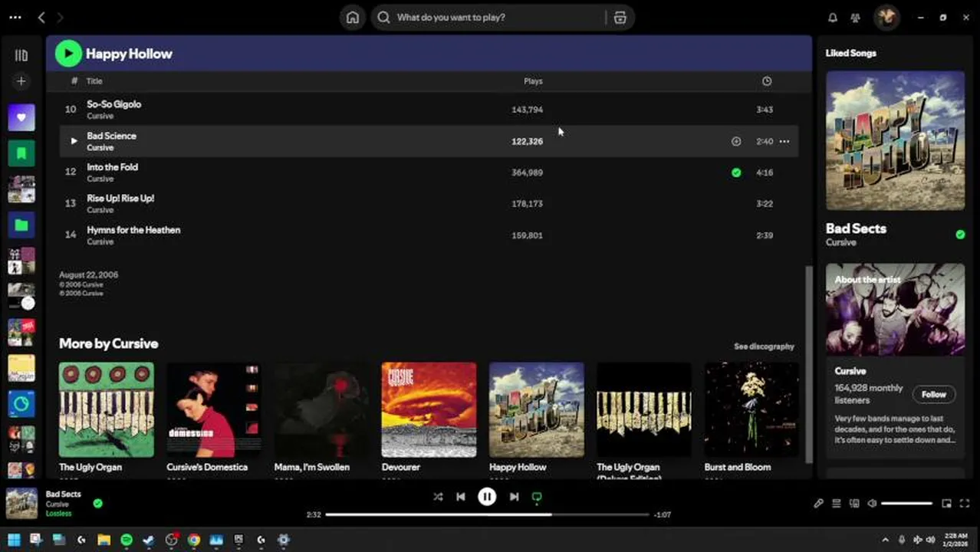Toggle shuffle playback
Image resolution: width=980 pixels, height=552 pixels.
[x=438, y=497]
